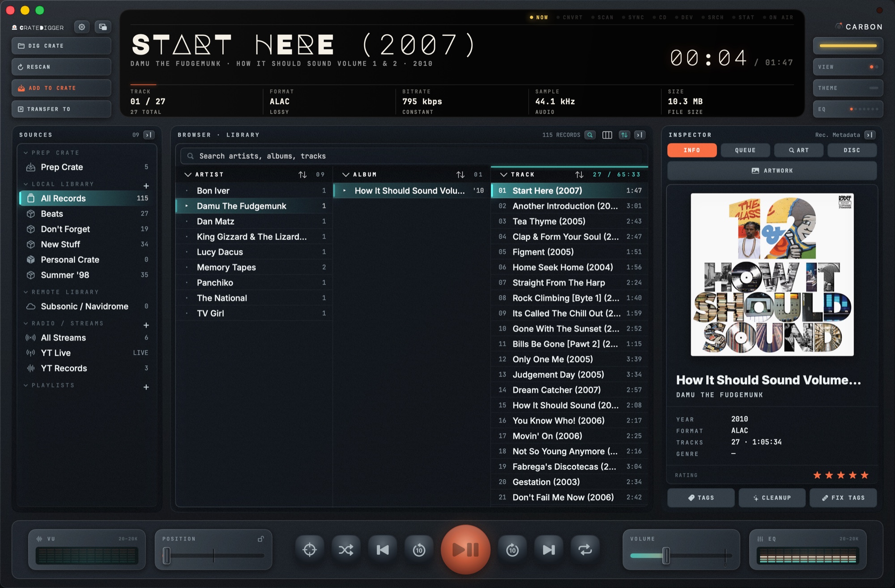Skip to the next track

pos(549,550)
